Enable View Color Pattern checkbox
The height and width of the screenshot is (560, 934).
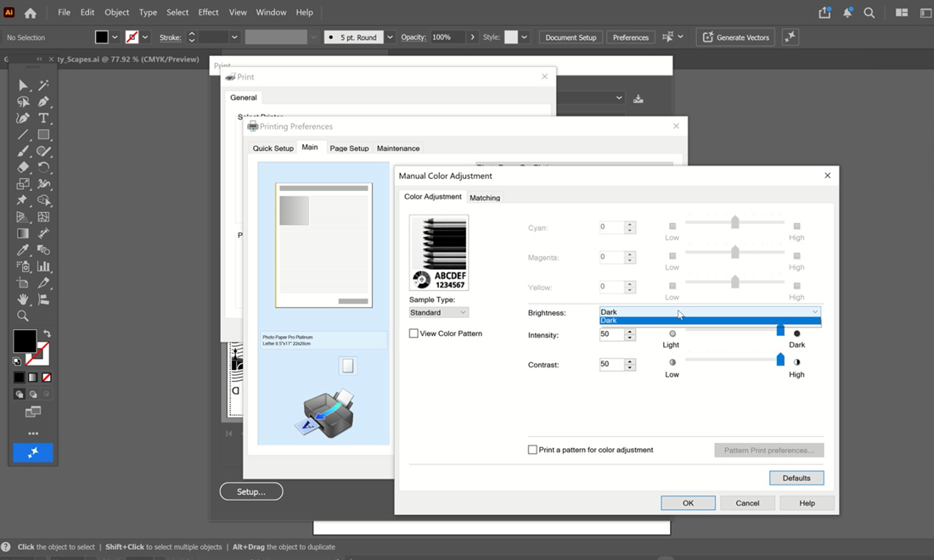[414, 333]
